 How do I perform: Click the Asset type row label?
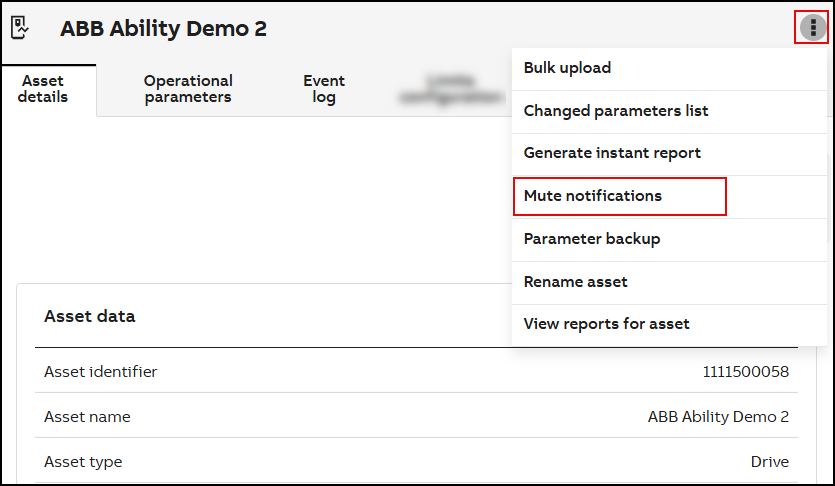pyautogui.click(x=83, y=462)
